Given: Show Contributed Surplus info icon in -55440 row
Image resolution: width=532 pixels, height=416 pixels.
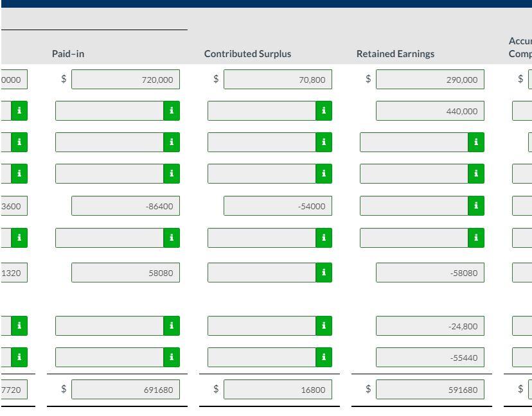Looking at the screenshot, I should [x=324, y=357].
